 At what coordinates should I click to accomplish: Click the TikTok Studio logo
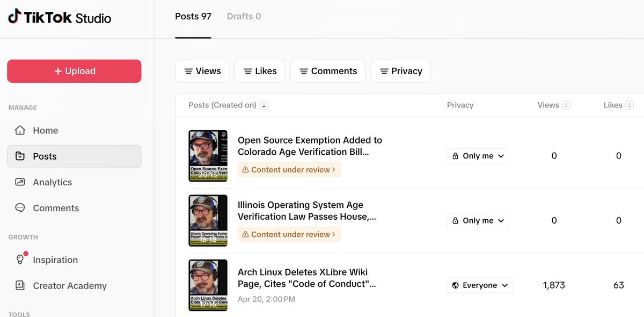coord(60,17)
